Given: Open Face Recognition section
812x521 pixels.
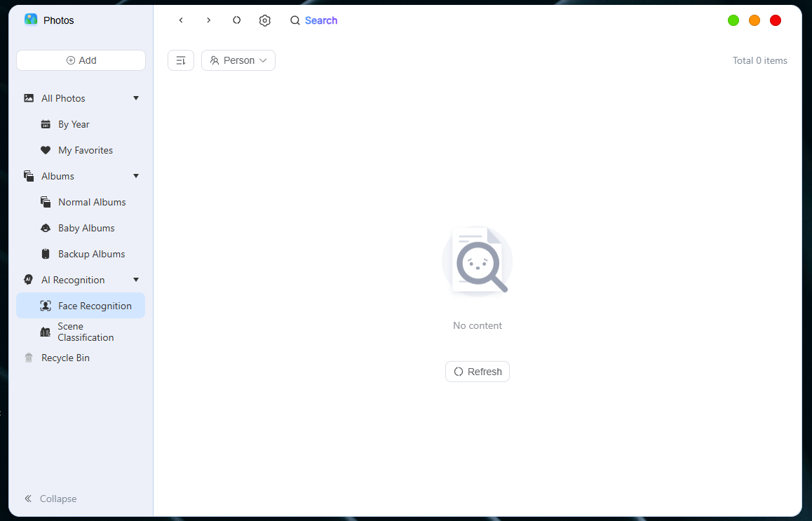Looking at the screenshot, I should pos(81,306).
